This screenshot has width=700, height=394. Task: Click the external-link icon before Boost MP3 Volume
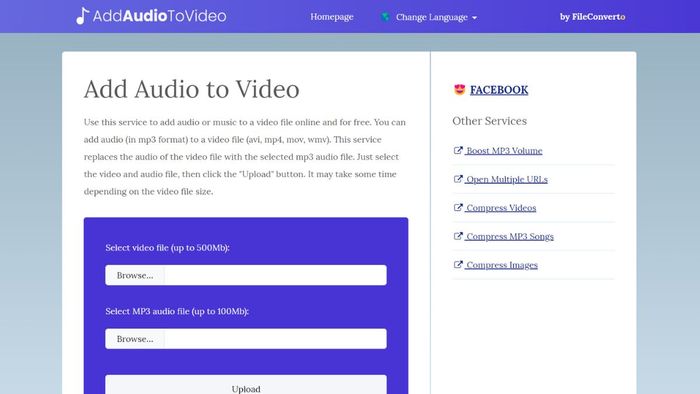point(458,150)
